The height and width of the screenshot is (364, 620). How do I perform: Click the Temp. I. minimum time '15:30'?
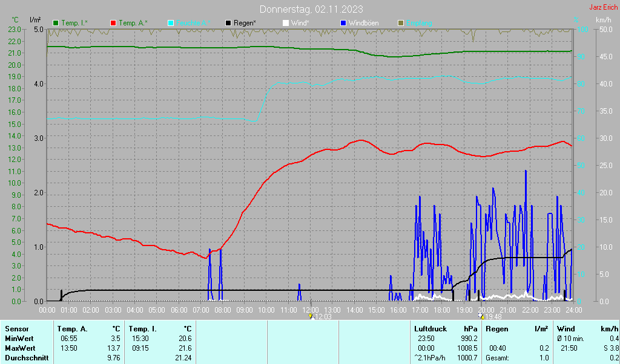140,339
